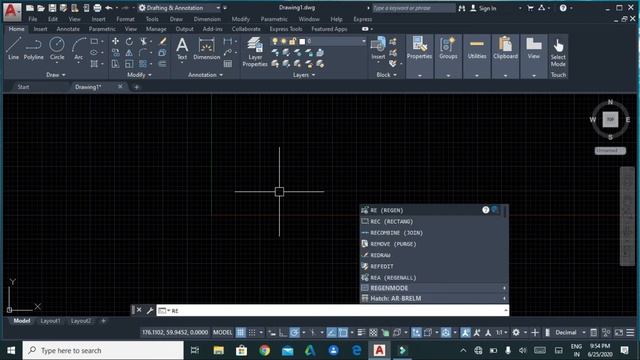Toggle lineweight display in status bar
Viewport: 640px width, 360px height.
(x=361, y=333)
